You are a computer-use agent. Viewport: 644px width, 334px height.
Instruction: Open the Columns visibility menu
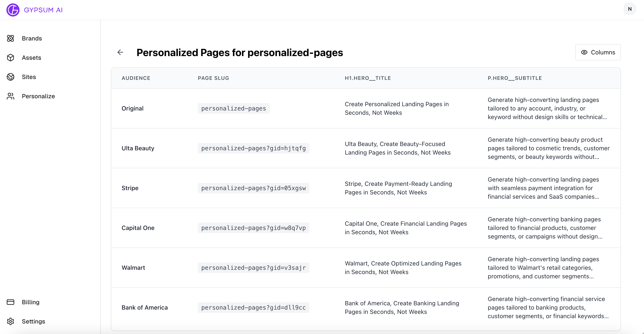[x=598, y=52]
